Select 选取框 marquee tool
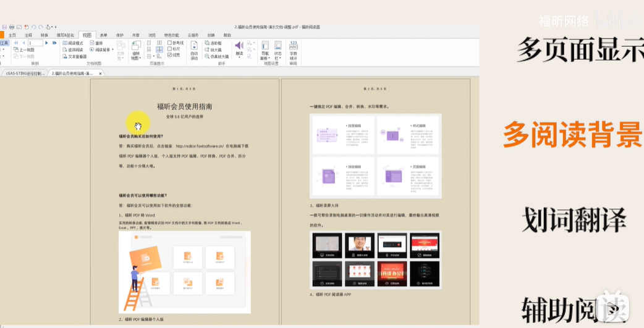This screenshot has height=328, width=644. coord(213,43)
